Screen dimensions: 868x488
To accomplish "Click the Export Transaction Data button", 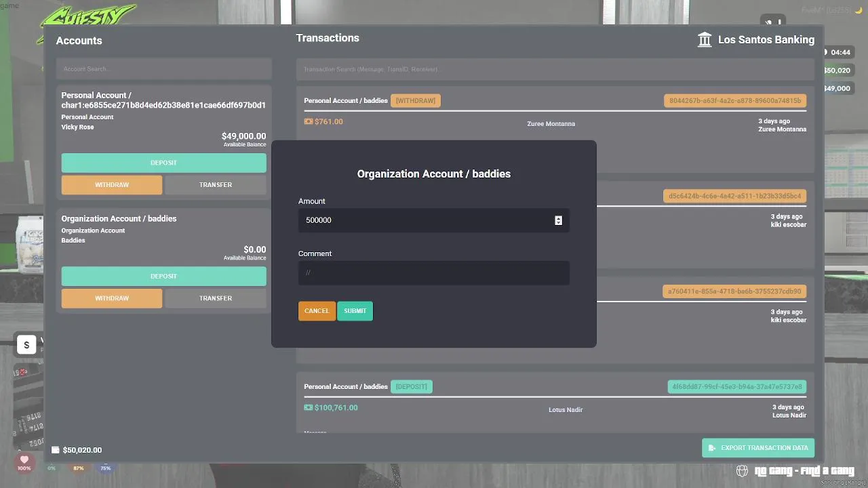I will (758, 448).
